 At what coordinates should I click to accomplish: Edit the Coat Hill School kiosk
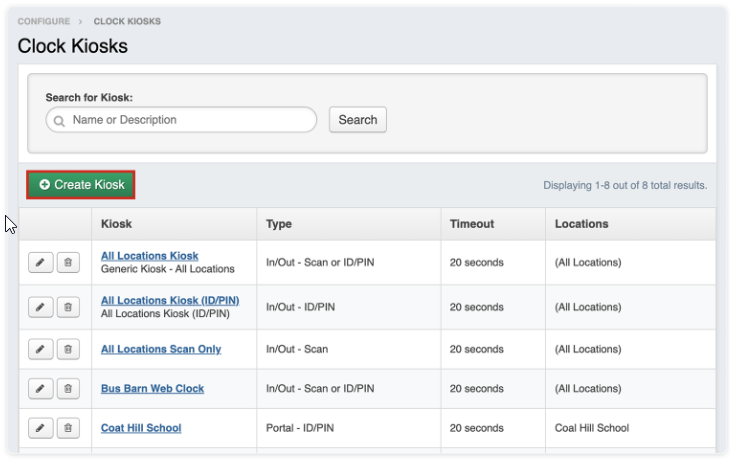[x=40, y=428]
